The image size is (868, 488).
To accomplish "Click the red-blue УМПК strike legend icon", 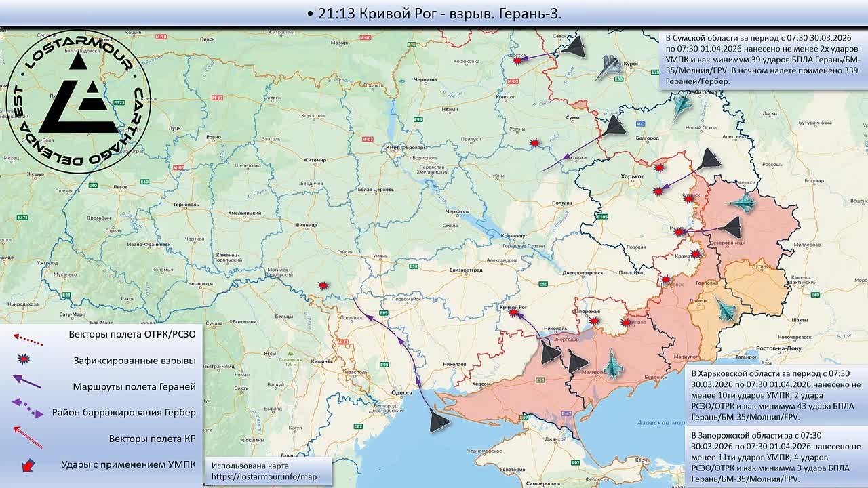I will 28,464.
